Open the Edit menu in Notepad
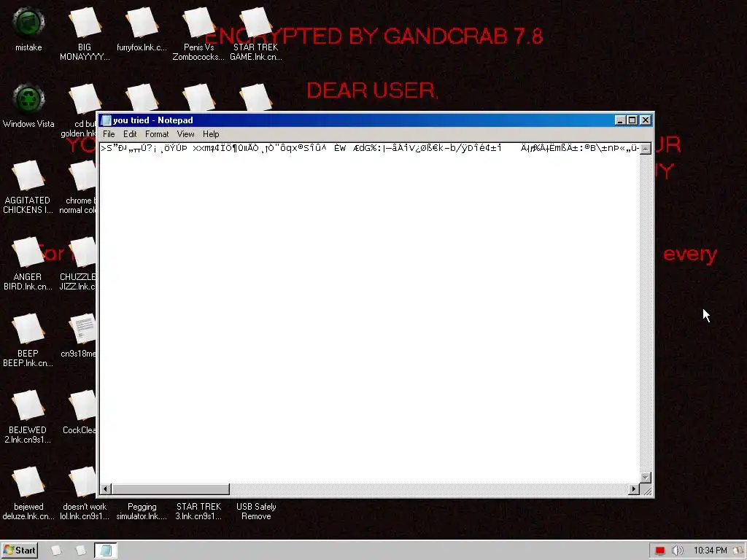This screenshot has width=747, height=560. point(130,134)
